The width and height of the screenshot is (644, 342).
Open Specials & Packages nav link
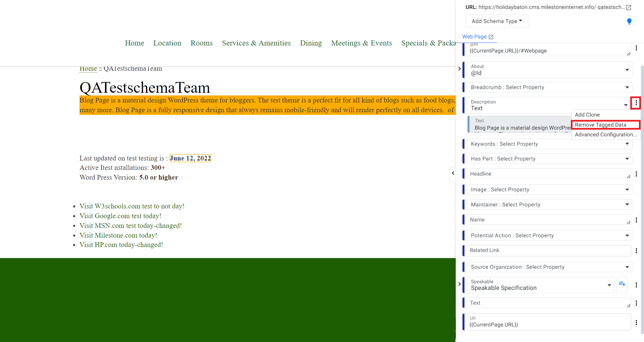[428, 43]
